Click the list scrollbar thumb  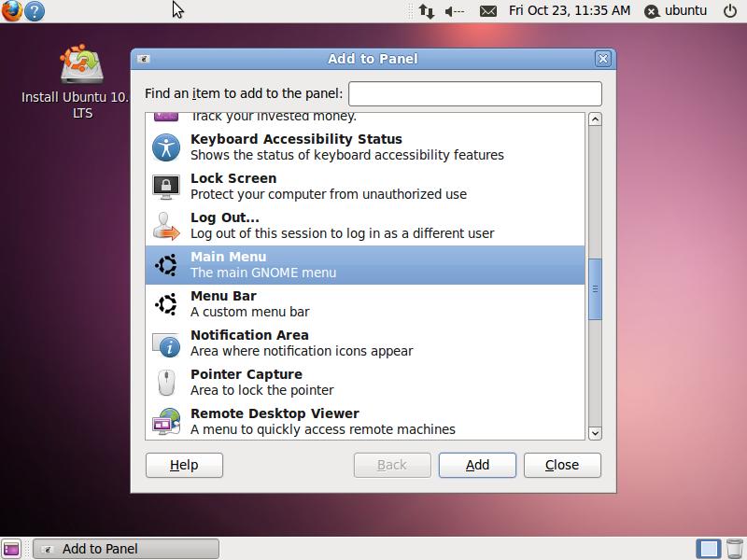click(595, 289)
